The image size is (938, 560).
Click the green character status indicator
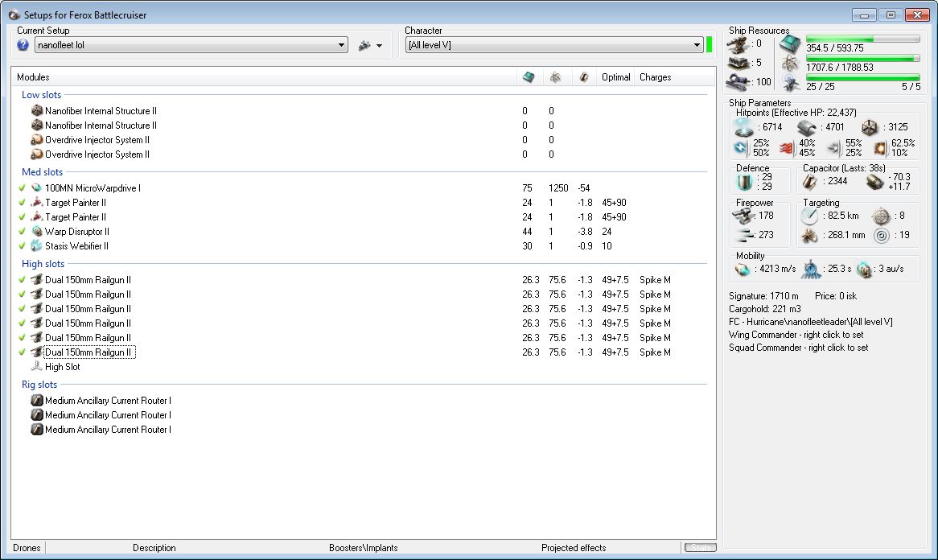(x=709, y=45)
